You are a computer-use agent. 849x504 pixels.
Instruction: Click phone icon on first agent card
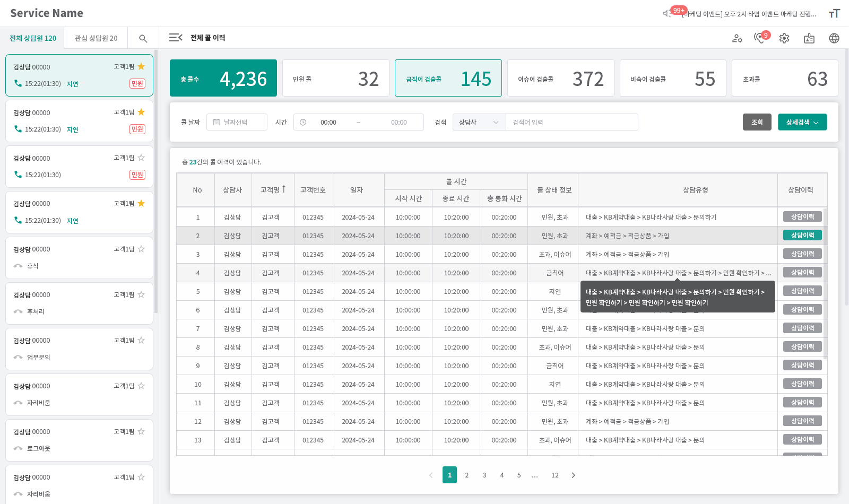(18, 83)
